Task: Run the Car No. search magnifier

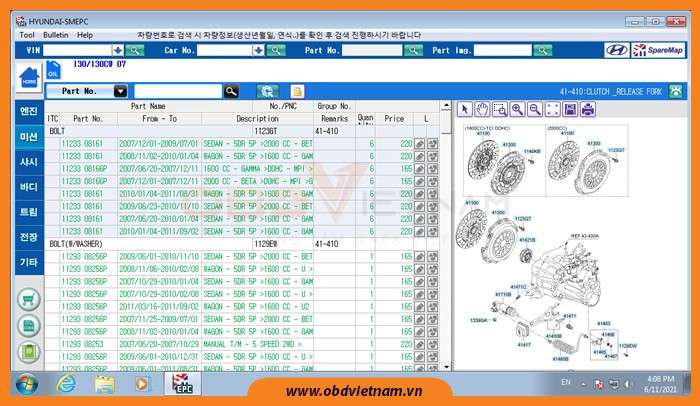Action: coord(276,50)
